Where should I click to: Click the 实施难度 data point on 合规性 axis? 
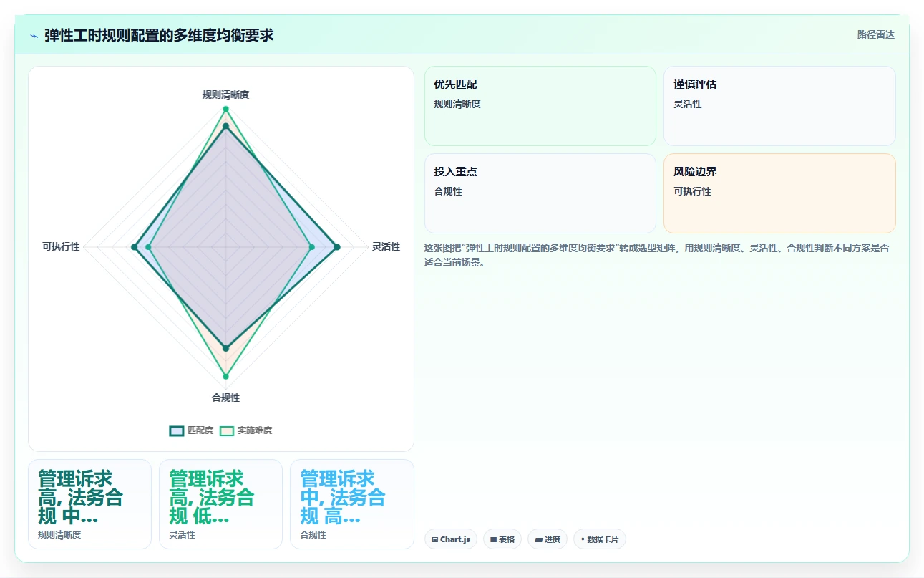225,376
